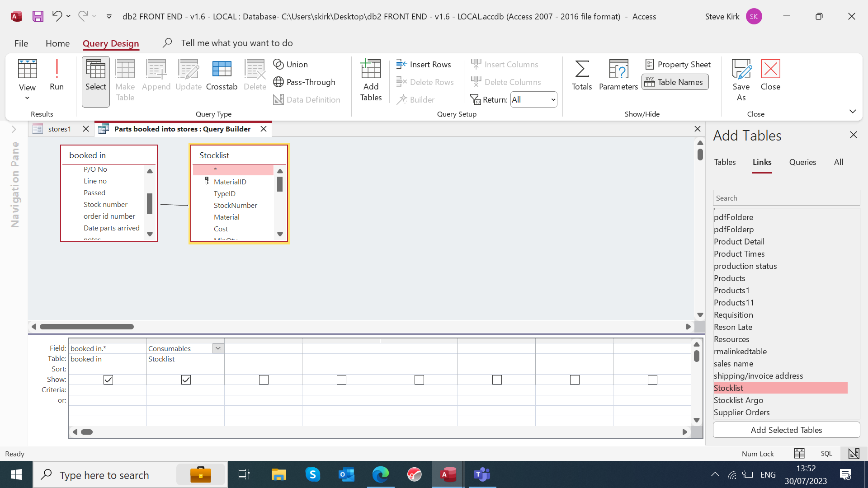868x488 pixels.
Task: Check the Show box in seventh grid column
Action: [575, 380]
